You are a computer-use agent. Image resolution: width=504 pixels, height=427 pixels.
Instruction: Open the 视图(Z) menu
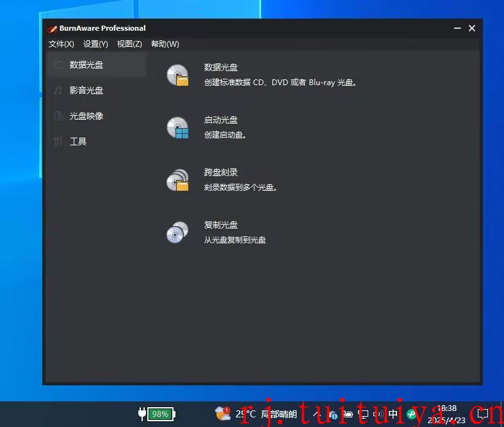pos(129,44)
